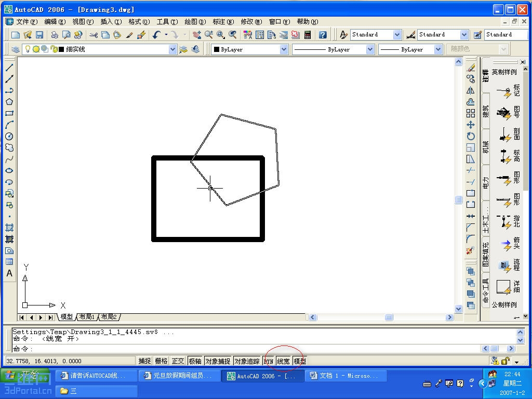This screenshot has height=399, width=532.
Task: Select the Circle drawing tool
Action: pos(9,137)
